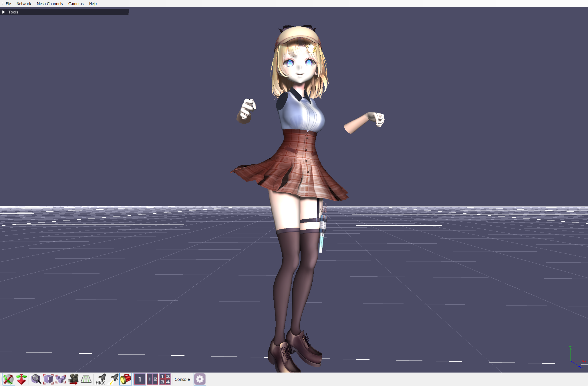Click the rocket with yellow arrow icon
Viewport: 588px width, 386px height.
click(114, 379)
